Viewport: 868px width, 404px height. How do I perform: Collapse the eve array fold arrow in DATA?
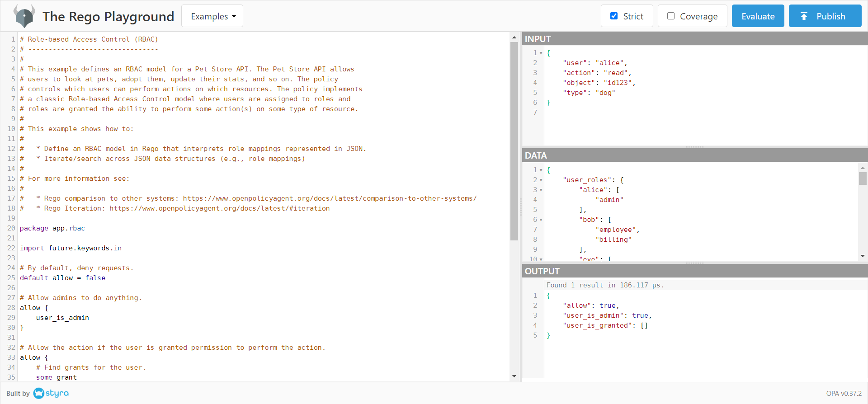click(541, 259)
